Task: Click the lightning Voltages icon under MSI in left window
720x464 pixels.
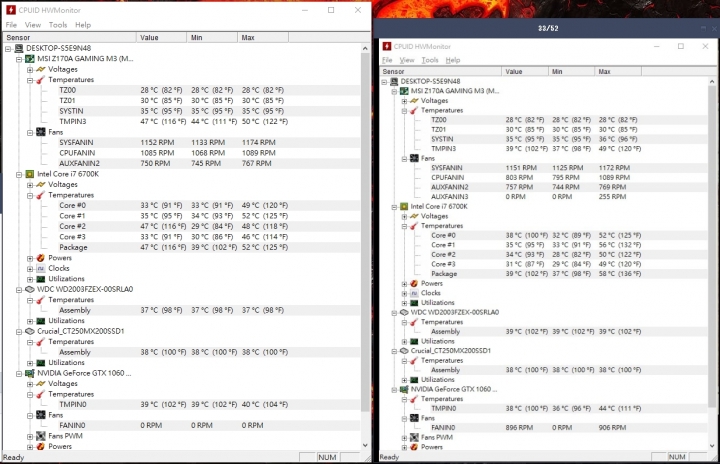Action: coord(40,69)
